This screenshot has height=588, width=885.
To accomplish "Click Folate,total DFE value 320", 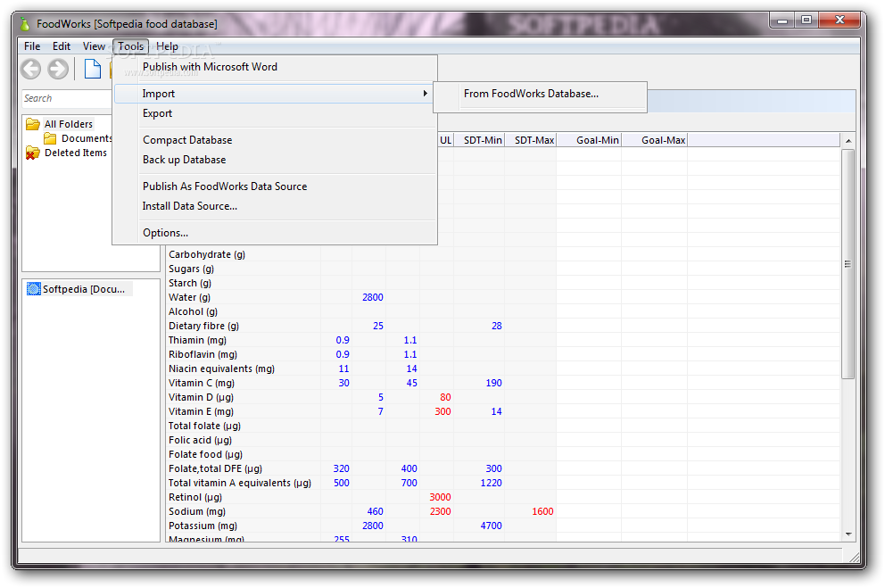I will [342, 469].
